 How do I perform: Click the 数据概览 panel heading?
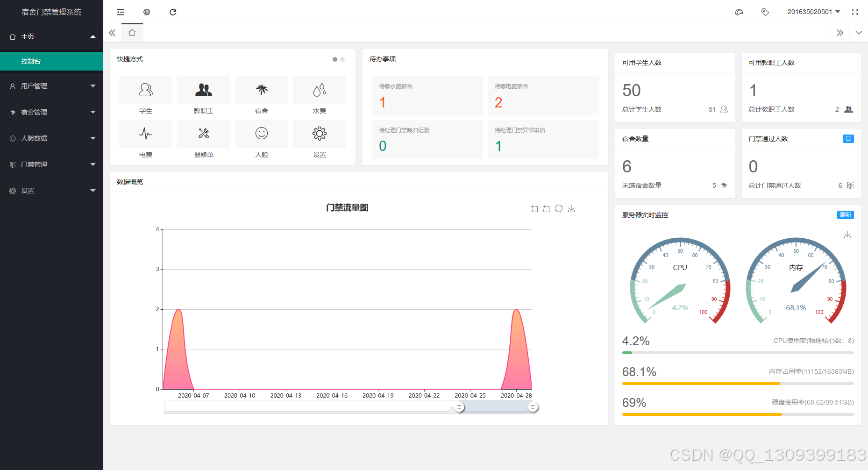point(130,182)
